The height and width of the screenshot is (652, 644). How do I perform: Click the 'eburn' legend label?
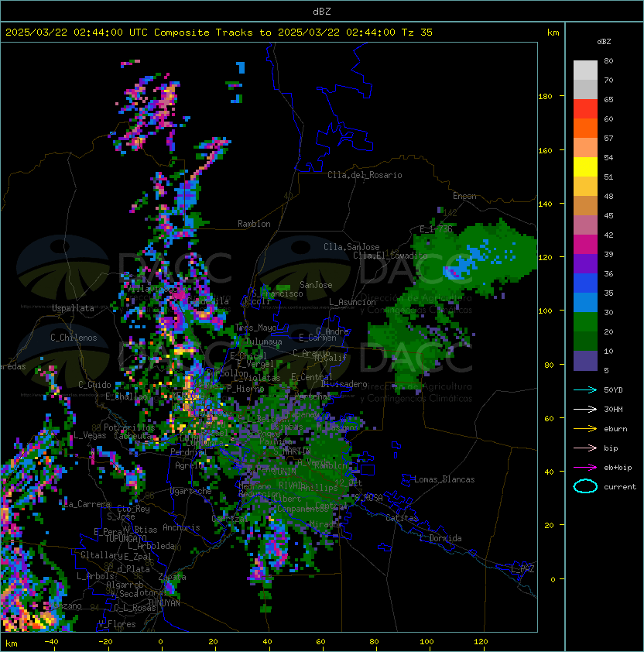[x=615, y=429]
